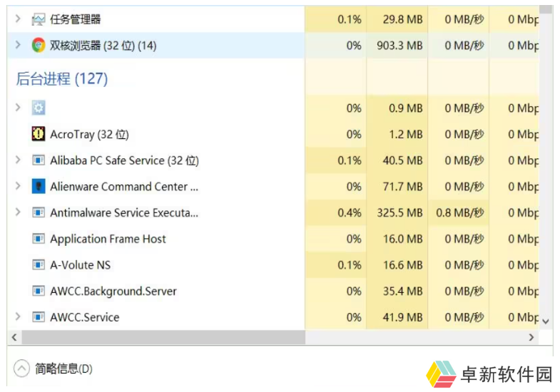Click the 双核浏览器 browser icon
The width and height of the screenshot is (560, 392).
pyautogui.click(x=39, y=46)
